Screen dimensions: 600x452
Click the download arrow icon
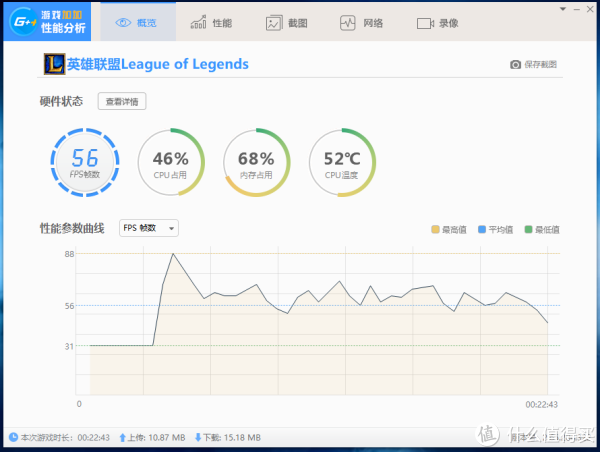(198, 437)
